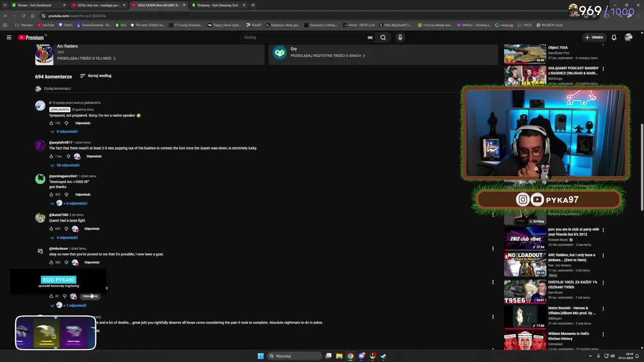Browse Arc Raiders game content link
Viewport: 644px width, 362px height.
[86, 58]
